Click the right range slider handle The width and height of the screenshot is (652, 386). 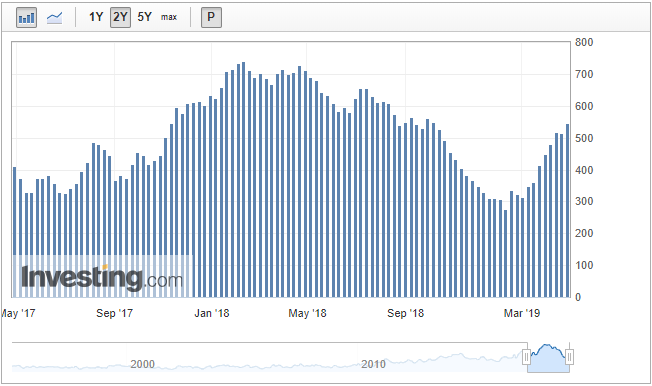tap(570, 357)
